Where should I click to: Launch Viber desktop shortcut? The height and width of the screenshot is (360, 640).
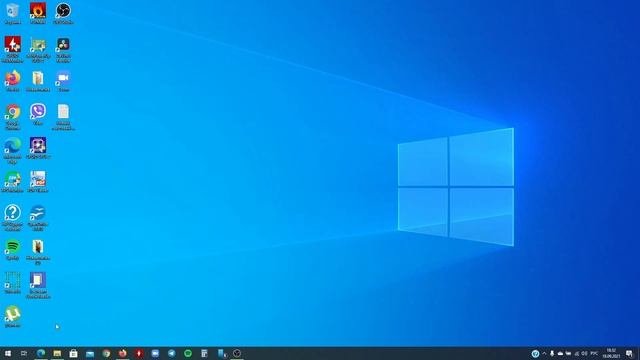(x=38, y=113)
